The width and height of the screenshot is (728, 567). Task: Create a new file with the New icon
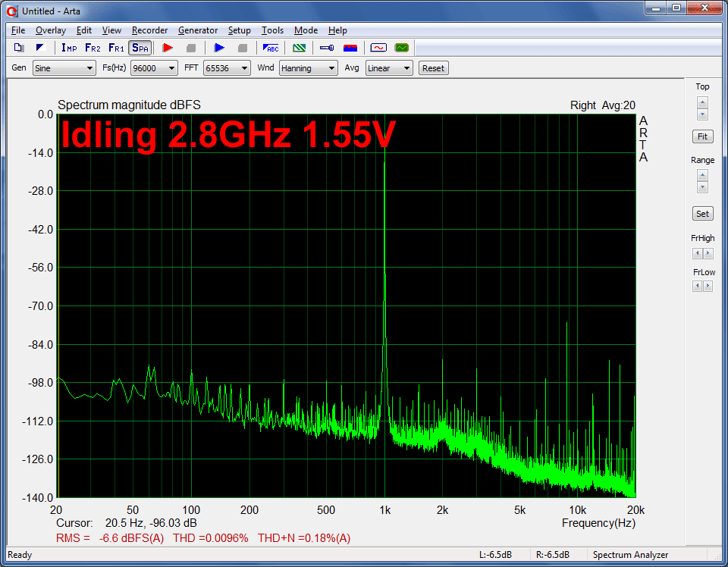[x=19, y=48]
